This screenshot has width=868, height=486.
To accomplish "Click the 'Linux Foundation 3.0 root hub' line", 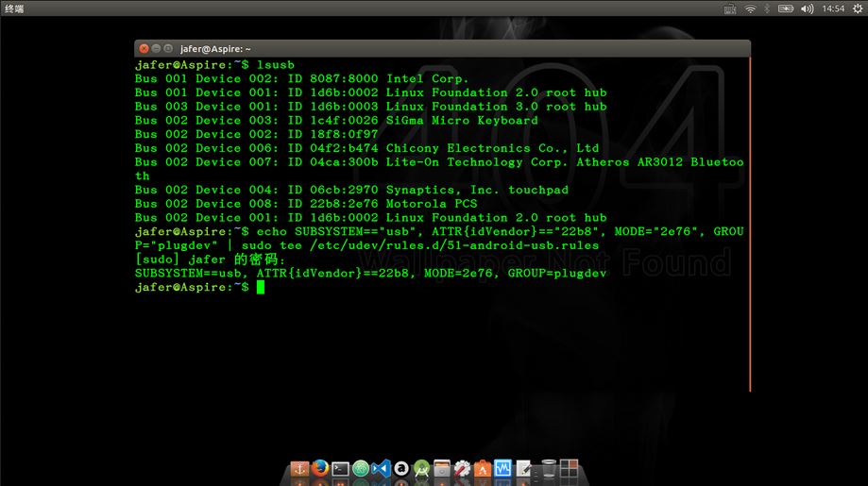I will pyautogui.click(x=371, y=106).
